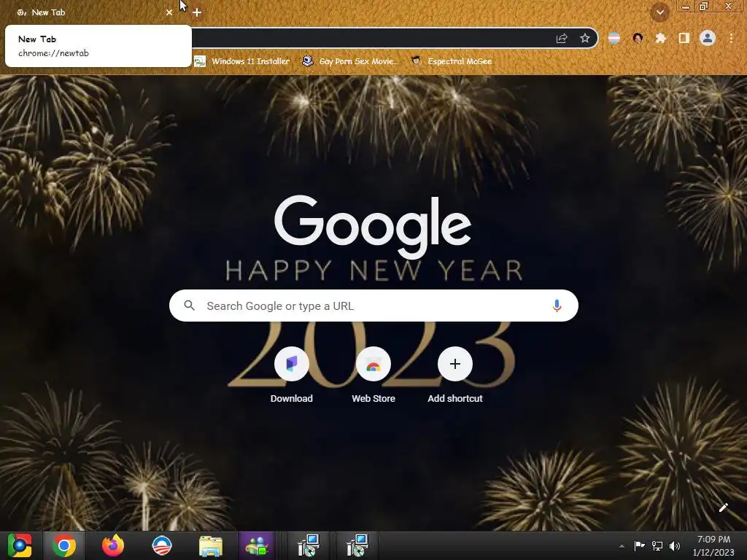Expand the tab search chevron
747x560 pixels.
coord(659,12)
